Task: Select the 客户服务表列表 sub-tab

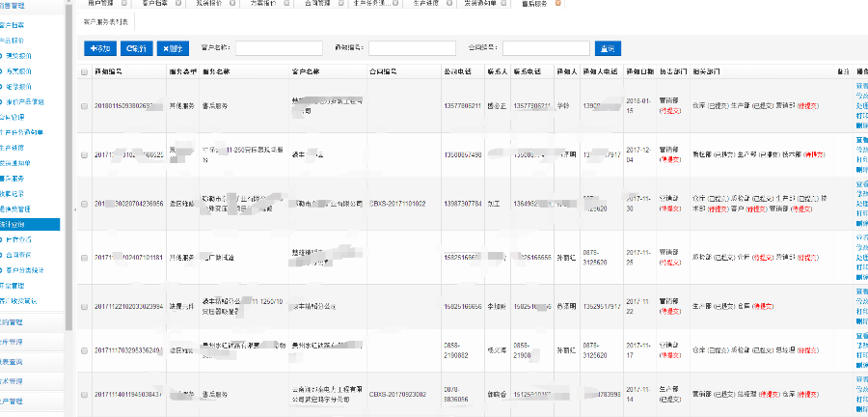Action: (x=106, y=22)
